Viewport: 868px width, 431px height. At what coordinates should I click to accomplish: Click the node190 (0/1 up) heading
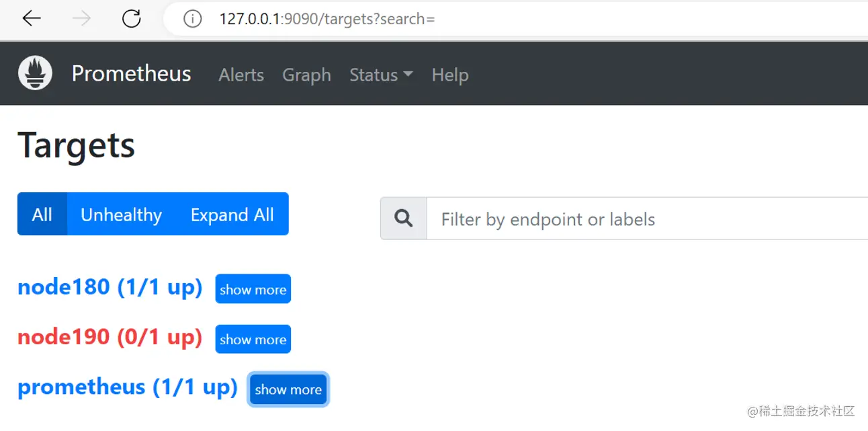110,337
